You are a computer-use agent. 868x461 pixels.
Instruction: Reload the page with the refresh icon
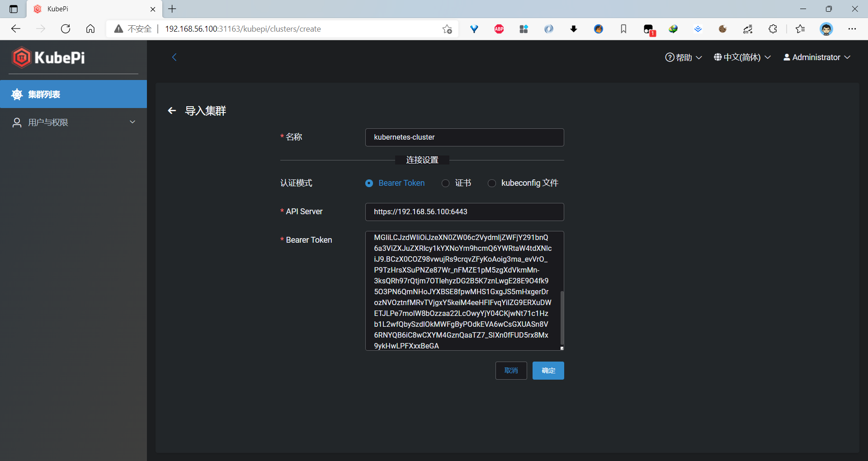66,29
